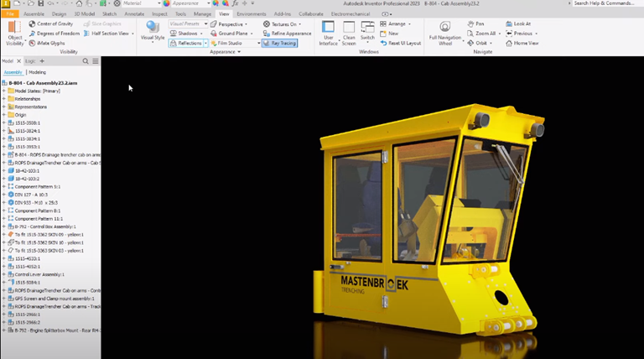644x359 pixels.
Task: Select the Degrees of Freedom tool
Action: [55, 34]
